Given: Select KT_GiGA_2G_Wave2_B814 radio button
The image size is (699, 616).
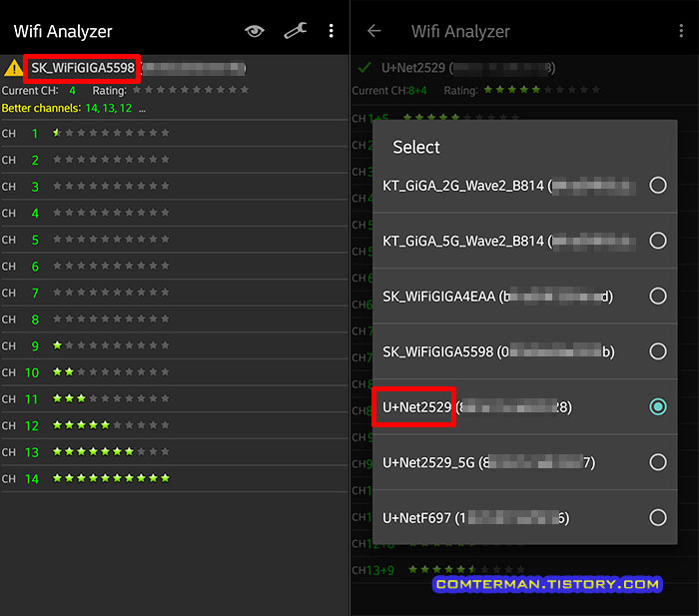Looking at the screenshot, I should pos(657,185).
